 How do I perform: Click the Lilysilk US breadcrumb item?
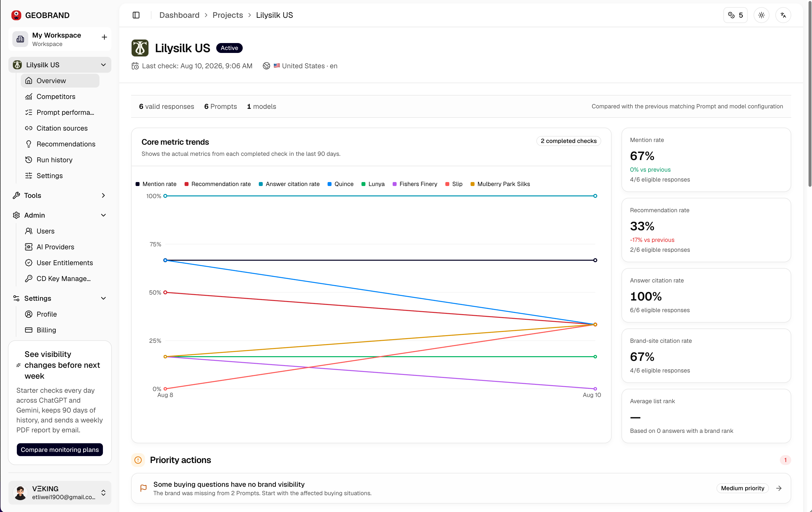coord(274,15)
